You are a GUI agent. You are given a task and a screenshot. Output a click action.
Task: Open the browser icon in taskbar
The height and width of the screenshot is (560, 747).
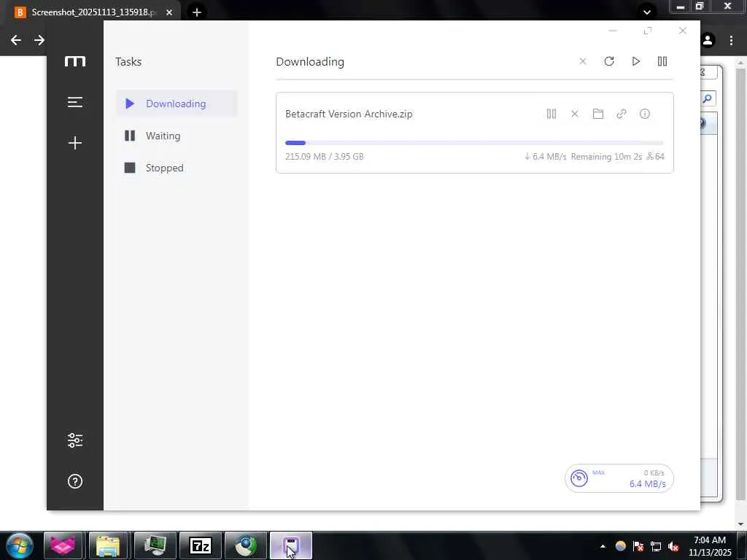pyautogui.click(x=245, y=545)
